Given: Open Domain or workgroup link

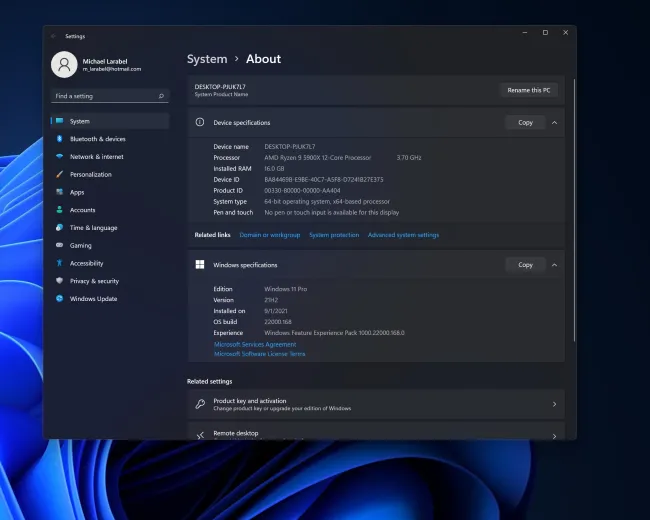Looking at the screenshot, I should click(270, 235).
